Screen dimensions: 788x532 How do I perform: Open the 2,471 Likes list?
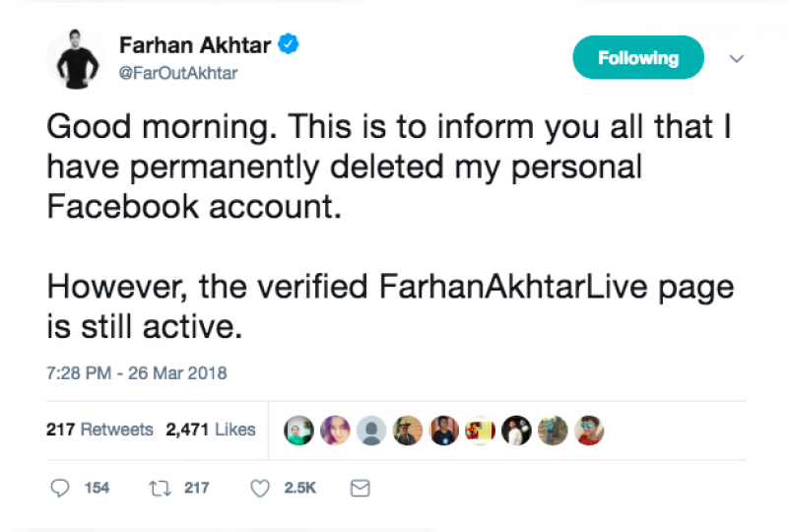(x=211, y=430)
